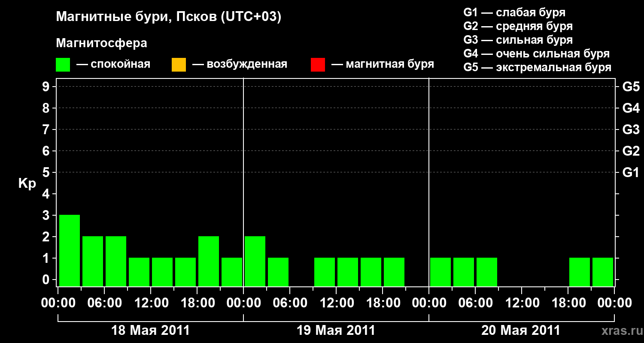Click the Kp 2 bar for 19 May 00:00–03:00
Viewport: 644px width, 343px height.
coord(255,261)
